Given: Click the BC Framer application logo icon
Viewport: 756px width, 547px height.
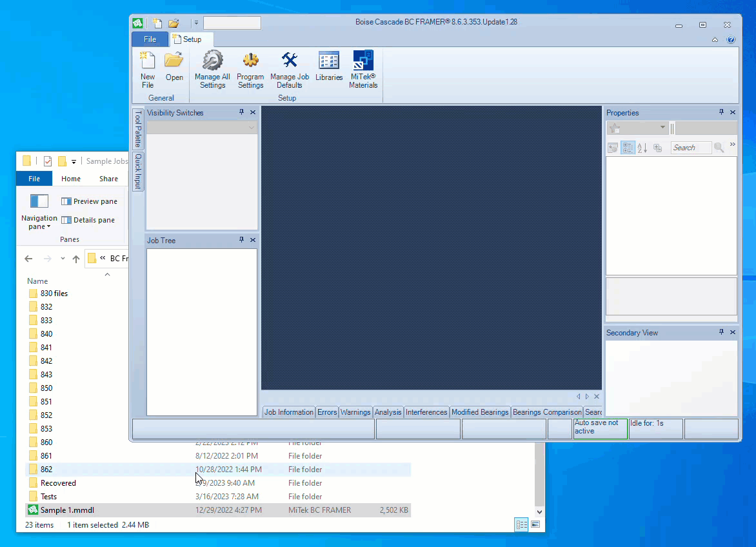Looking at the screenshot, I should point(138,23).
